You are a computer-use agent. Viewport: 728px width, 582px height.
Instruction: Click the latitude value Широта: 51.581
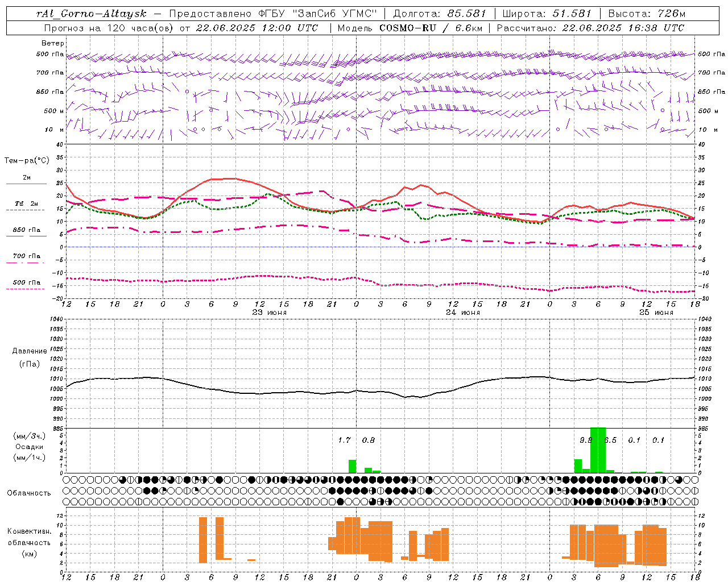[547, 14]
